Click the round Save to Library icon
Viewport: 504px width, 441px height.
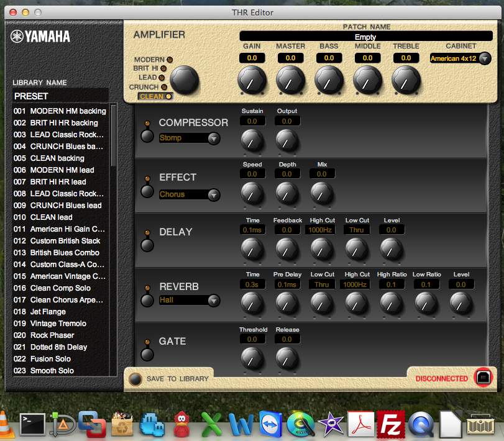135,378
